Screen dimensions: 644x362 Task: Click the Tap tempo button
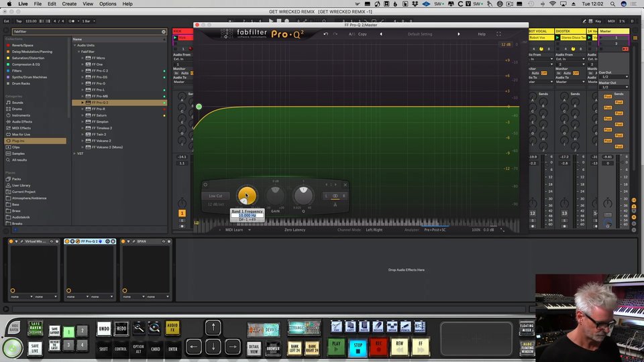click(19, 21)
